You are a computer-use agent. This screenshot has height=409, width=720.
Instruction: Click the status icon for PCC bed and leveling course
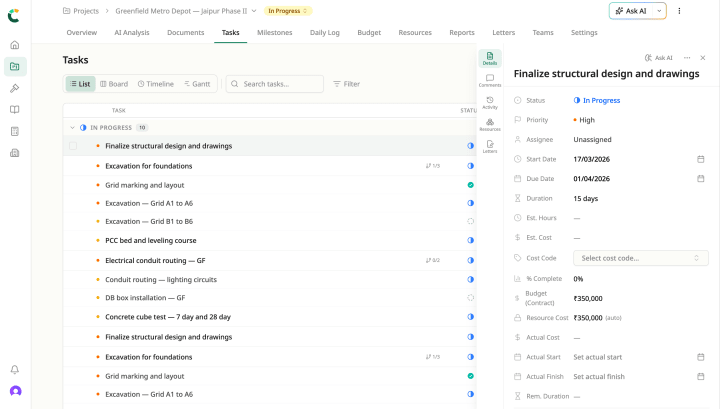click(470, 240)
